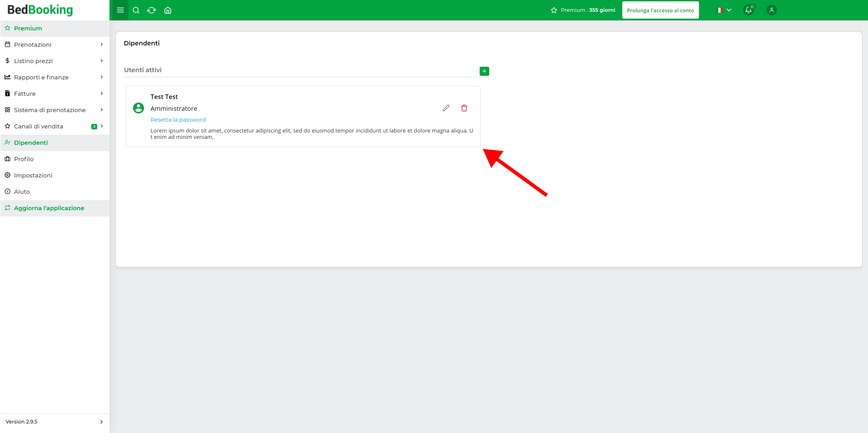Expand Sistema di prenotazione chevron
This screenshot has width=868, height=433.
pyautogui.click(x=102, y=110)
